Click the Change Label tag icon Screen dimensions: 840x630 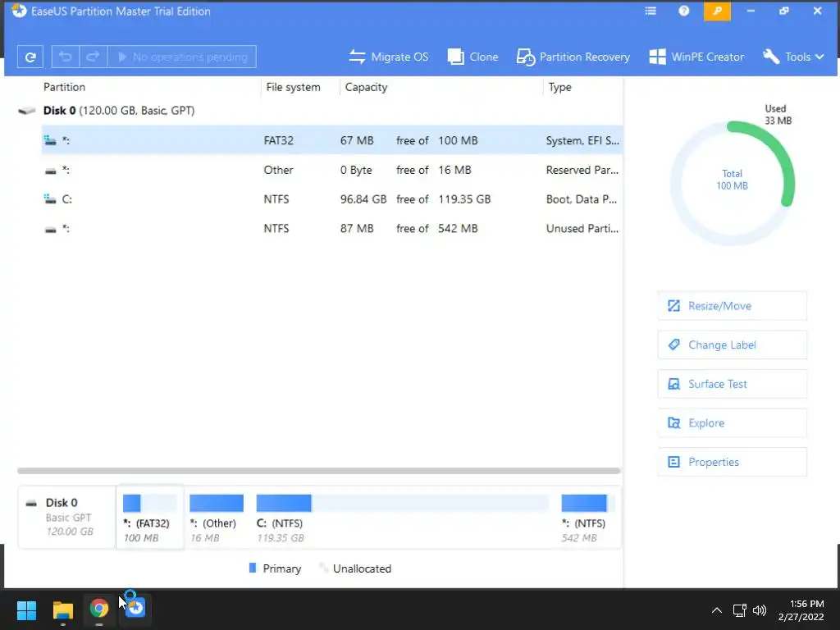(x=673, y=345)
